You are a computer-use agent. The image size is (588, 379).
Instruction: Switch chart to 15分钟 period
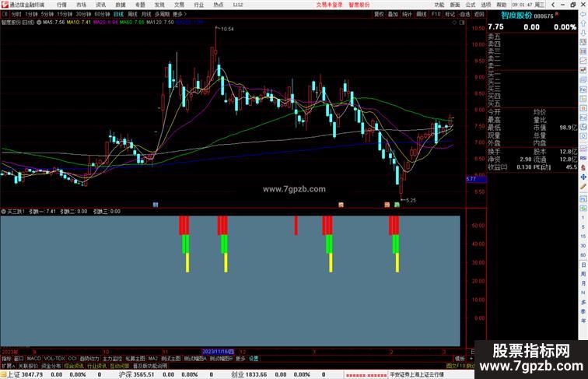pos(65,14)
